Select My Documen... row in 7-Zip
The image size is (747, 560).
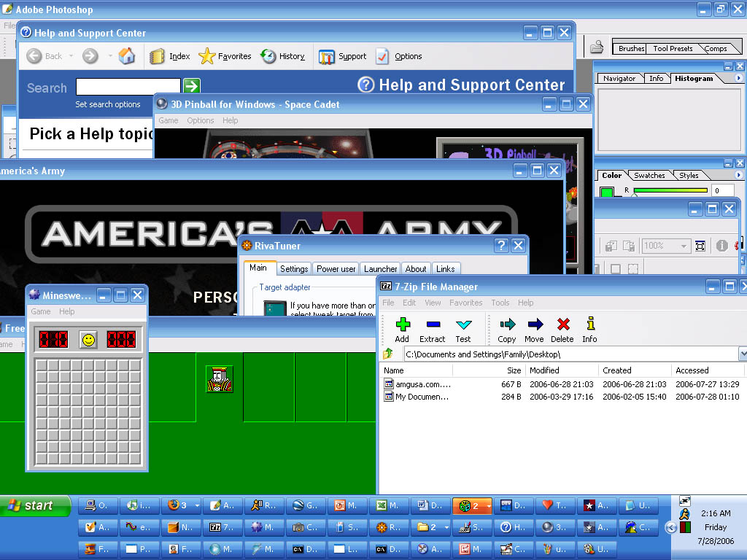coord(562,396)
